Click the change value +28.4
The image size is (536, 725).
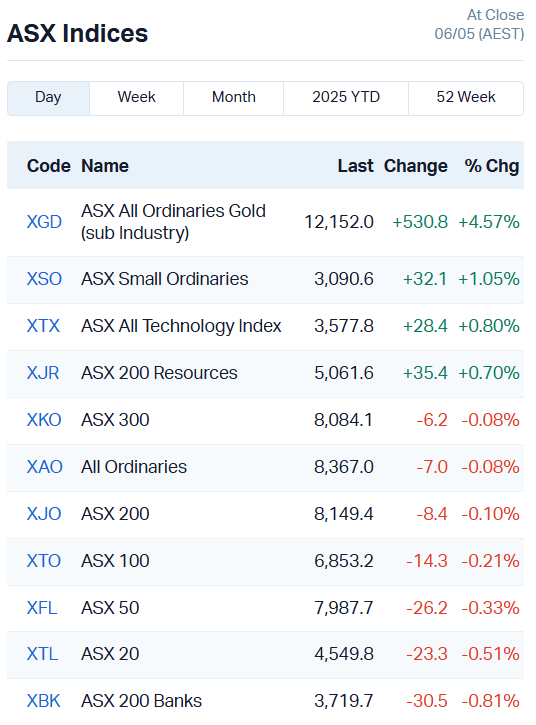425,326
